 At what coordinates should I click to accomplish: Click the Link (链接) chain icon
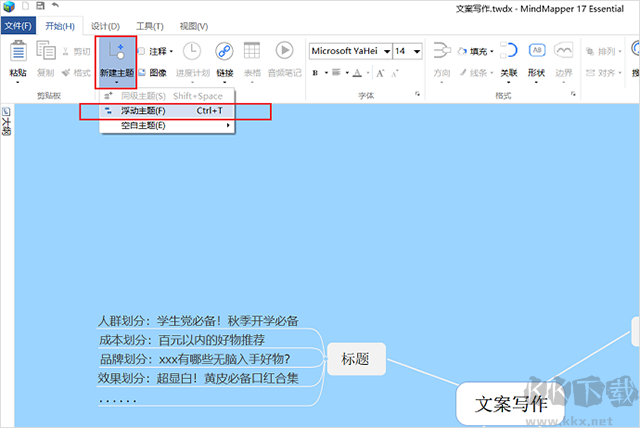click(x=224, y=51)
